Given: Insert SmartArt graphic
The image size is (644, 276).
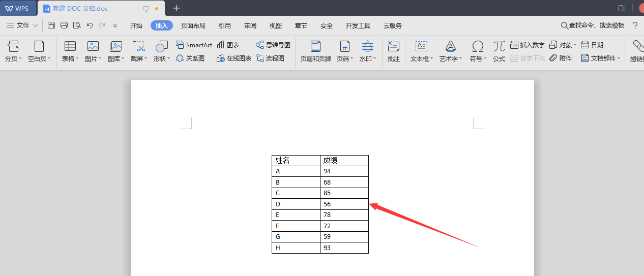Looking at the screenshot, I should 194,45.
